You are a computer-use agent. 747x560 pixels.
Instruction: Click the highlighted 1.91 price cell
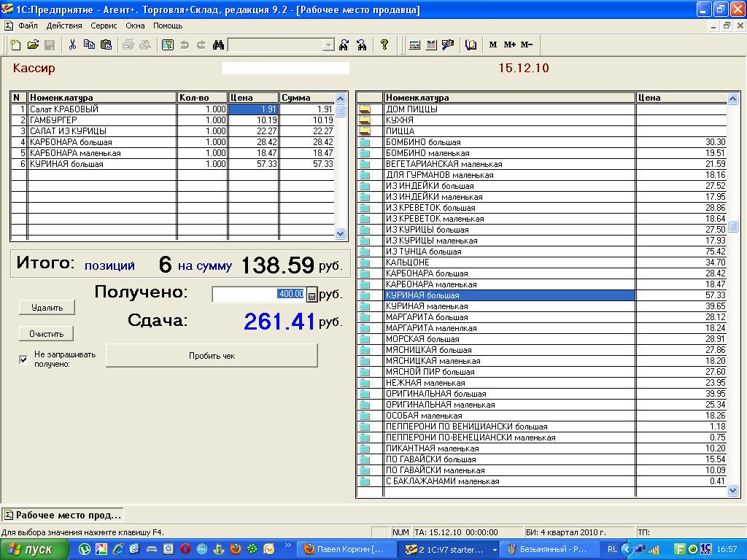pos(253,109)
